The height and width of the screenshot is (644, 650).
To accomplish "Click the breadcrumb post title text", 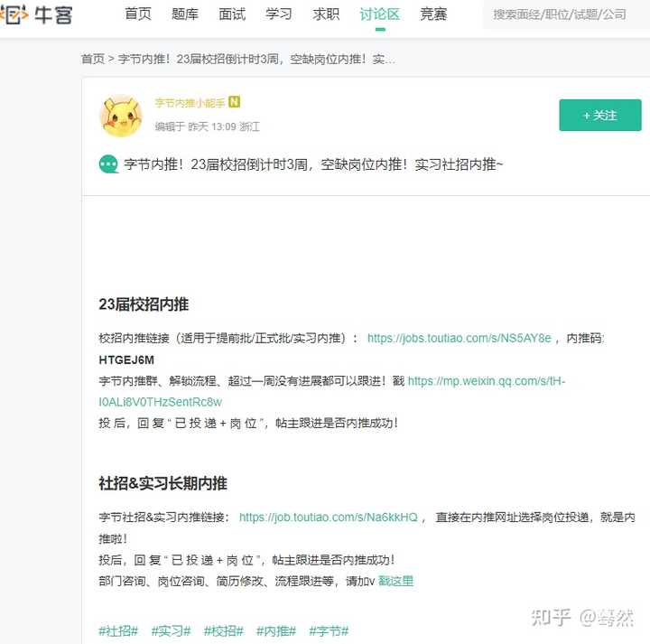I will [x=256, y=59].
